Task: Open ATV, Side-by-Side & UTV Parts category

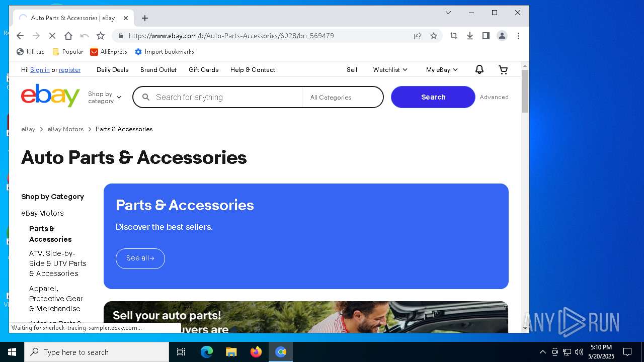Action: [58, 263]
